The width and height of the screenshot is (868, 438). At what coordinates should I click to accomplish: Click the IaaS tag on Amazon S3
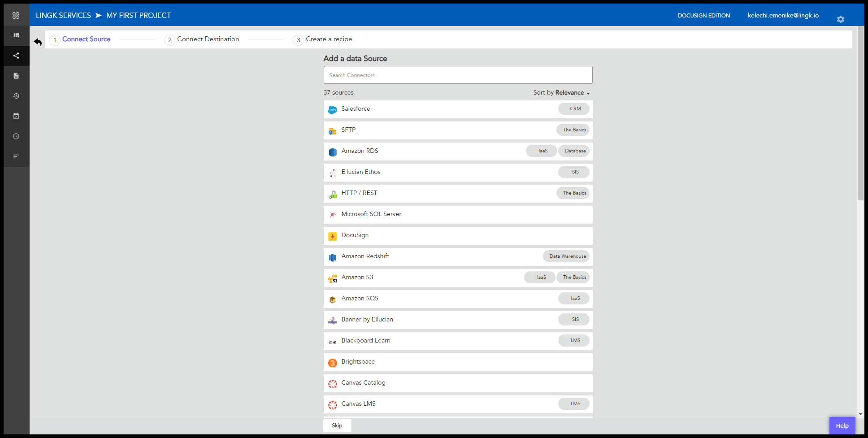[x=540, y=277]
